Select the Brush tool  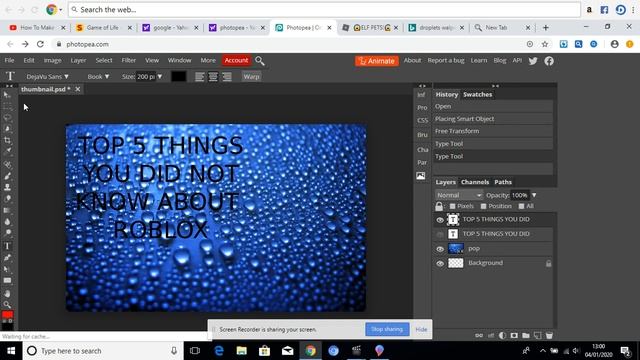tap(7, 176)
